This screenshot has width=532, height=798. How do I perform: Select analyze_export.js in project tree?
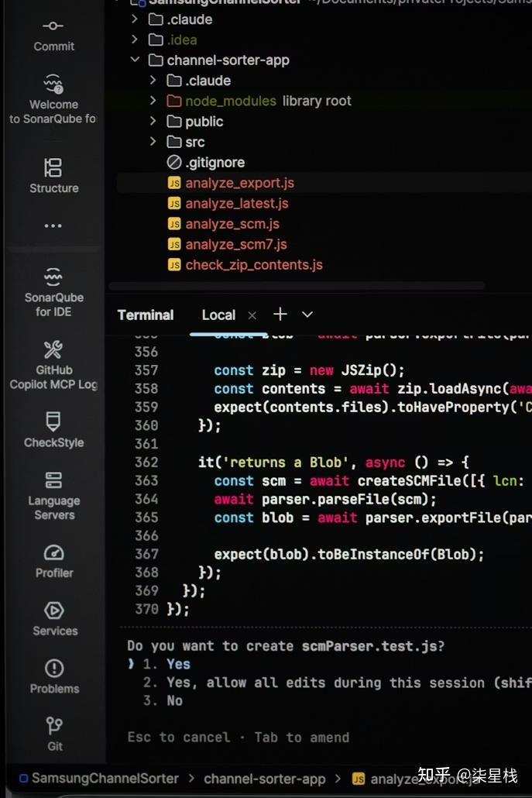(x=231, y=183)
